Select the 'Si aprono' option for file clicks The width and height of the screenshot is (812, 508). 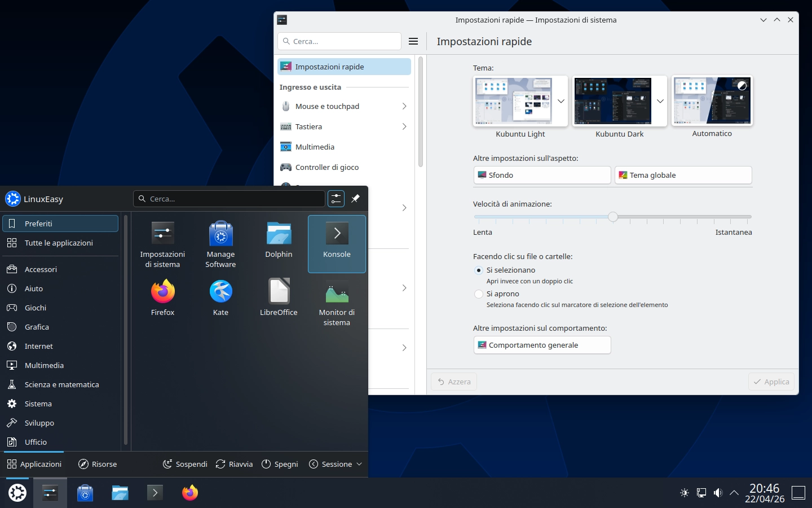(x=479, y=294)
